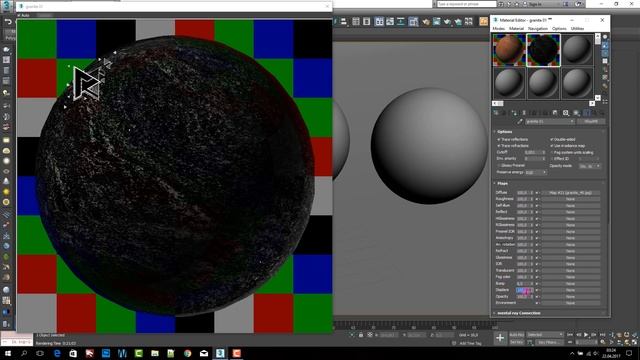Click the Get Material icon

[x=496, y=113]
